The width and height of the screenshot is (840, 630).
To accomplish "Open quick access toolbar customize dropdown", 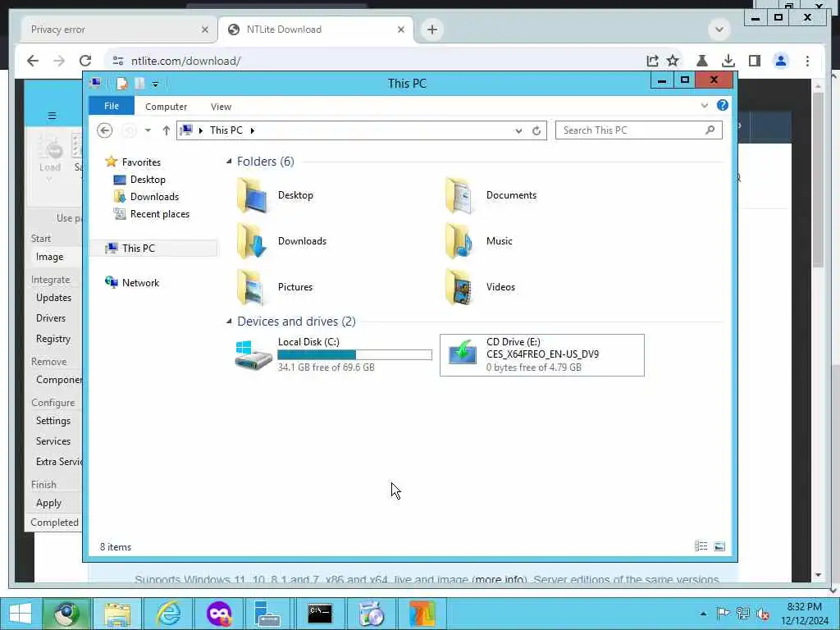I will [155, 84].
